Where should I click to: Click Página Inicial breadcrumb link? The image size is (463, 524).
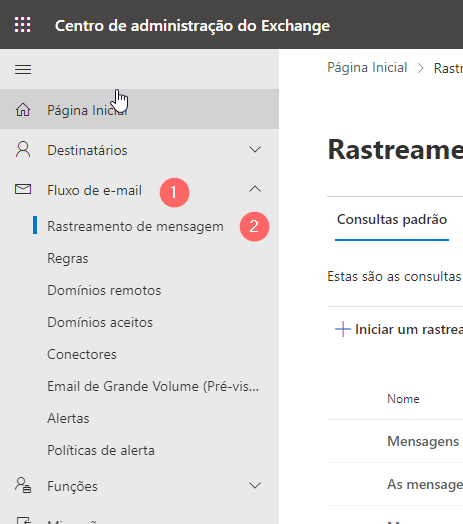[367, 68]
